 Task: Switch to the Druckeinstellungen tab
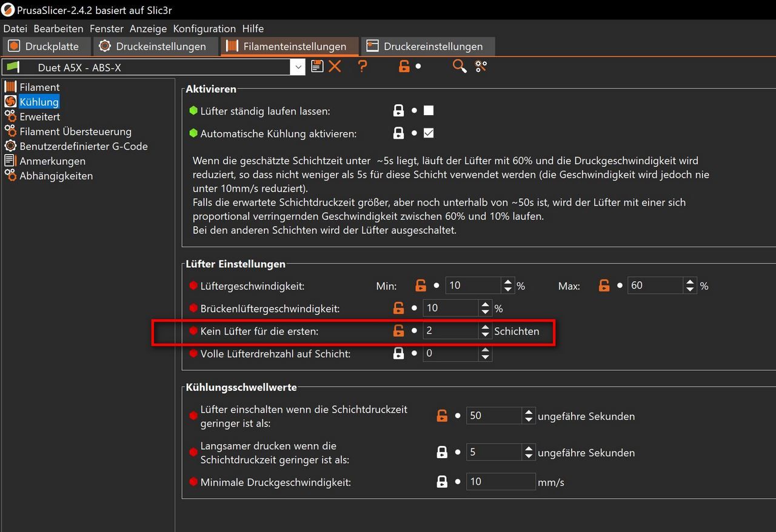pos(155,46)
